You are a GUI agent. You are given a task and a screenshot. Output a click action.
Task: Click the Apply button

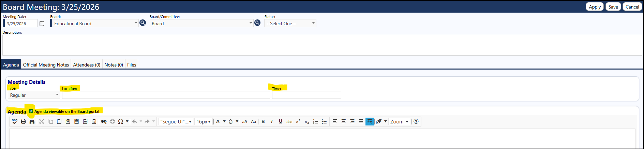coord(595,7)
